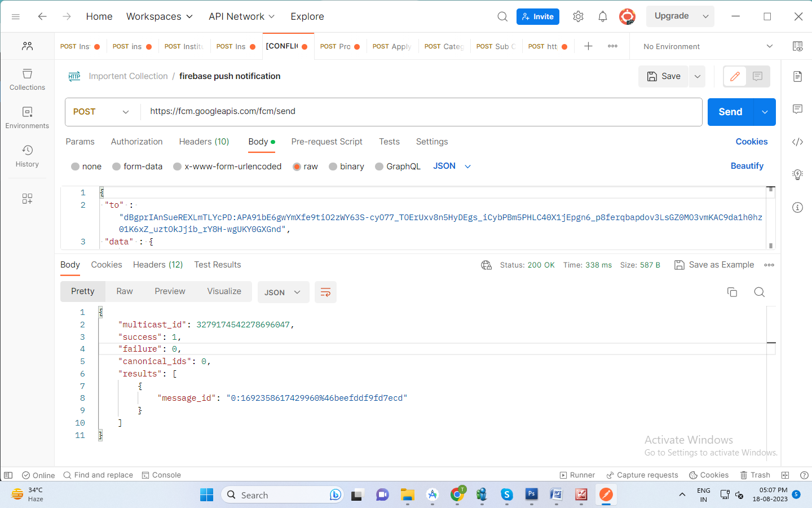Switch to comment mode toggle icon
Screen dimensions: 812x508
757,76
